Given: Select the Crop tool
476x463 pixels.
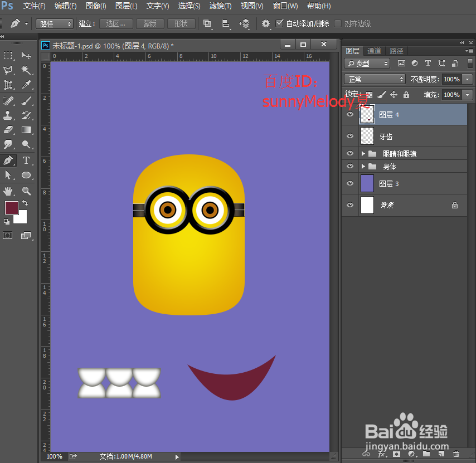Looking at the screenshot, I should (x=8, y=85).
